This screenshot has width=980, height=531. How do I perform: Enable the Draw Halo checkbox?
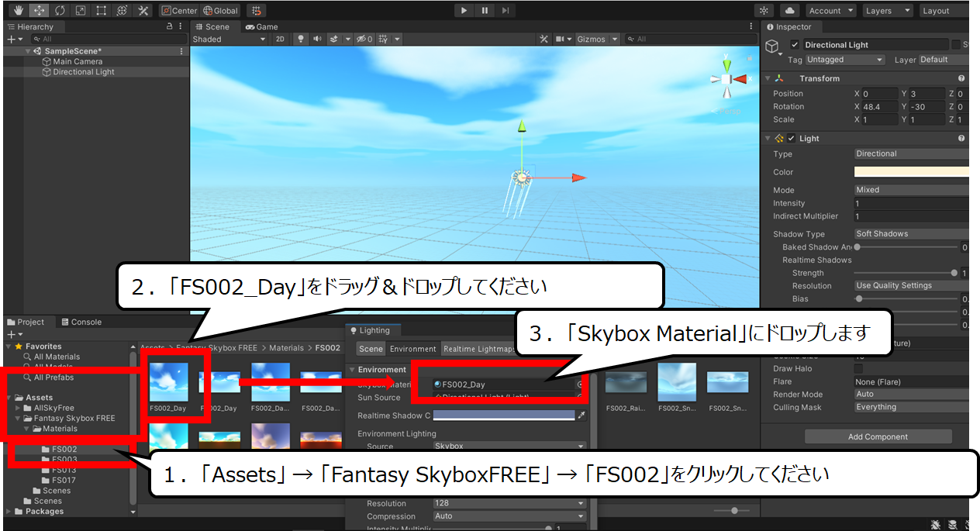point(858,369)
